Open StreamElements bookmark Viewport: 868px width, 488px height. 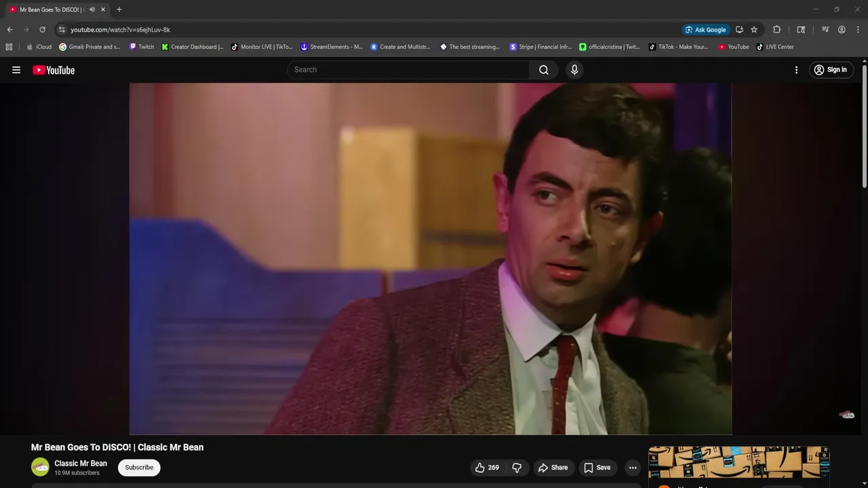pos(332,47)
